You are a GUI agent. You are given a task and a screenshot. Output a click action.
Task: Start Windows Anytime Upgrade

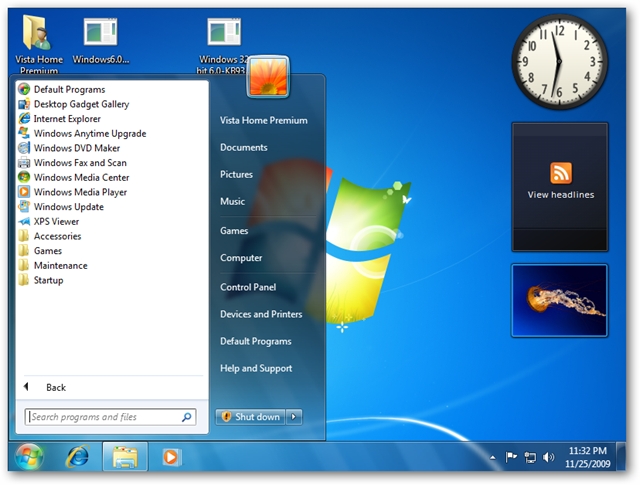(82, 133)
